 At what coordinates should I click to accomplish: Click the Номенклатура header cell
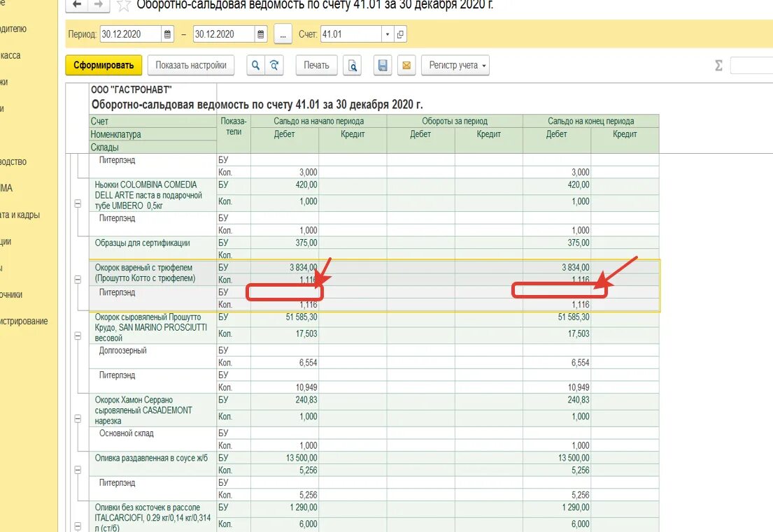pyautogui.click(x=153, y=134)
